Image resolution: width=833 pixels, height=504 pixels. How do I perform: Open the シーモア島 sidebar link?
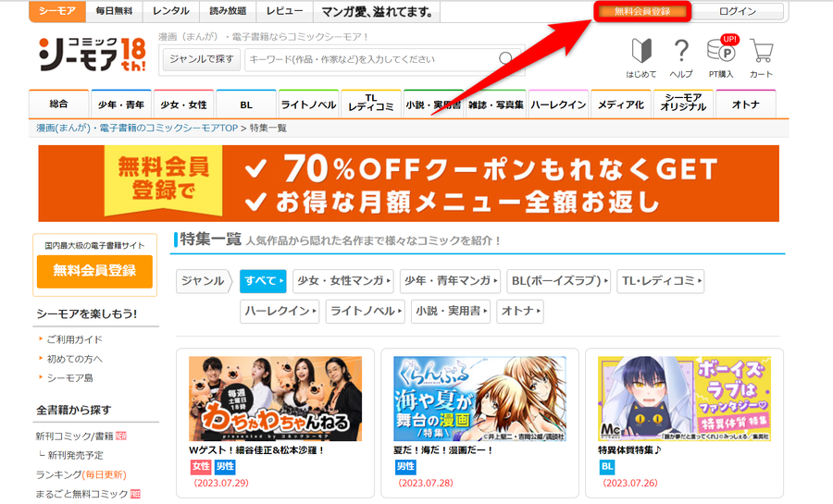click(69, 378)
